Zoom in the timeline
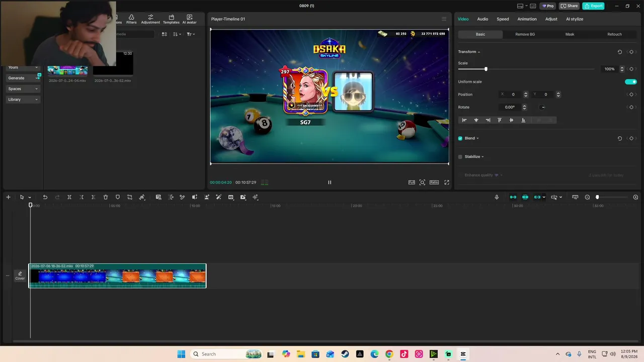 [635, 197]
